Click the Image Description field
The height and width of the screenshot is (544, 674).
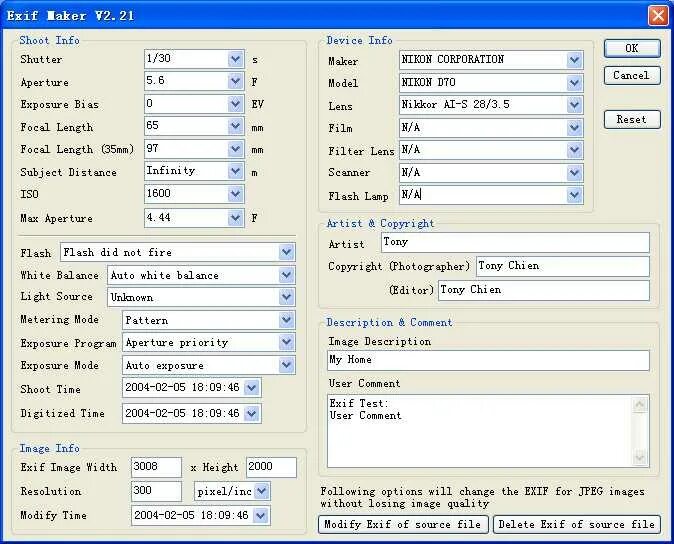(488, 360)
